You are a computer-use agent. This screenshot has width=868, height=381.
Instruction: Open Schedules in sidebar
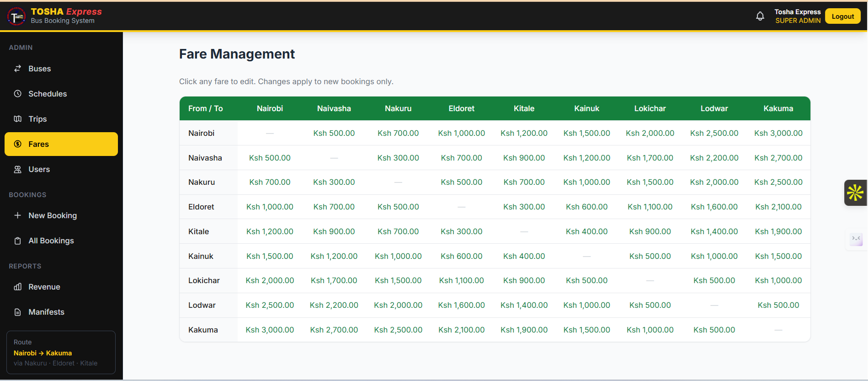[61, 94]
